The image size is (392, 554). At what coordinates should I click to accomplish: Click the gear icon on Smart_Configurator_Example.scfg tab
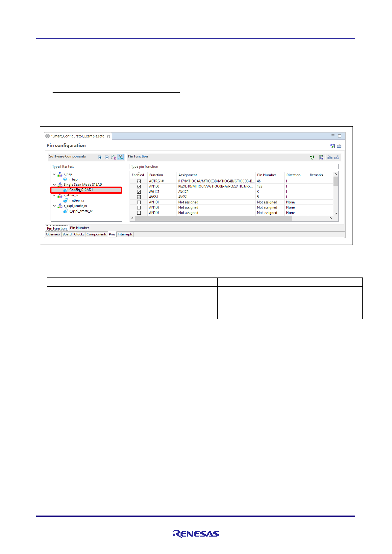click(x=48, y=136)
